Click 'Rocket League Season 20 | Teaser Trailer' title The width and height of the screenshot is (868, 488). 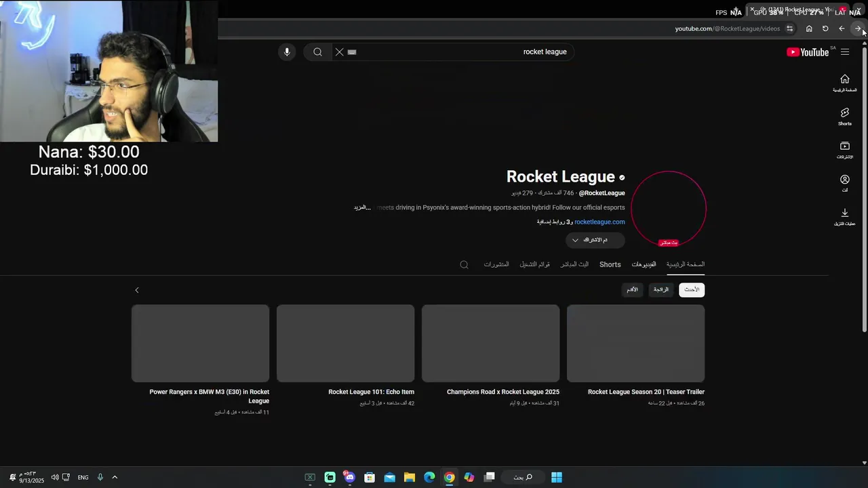(x=646, y=392)
